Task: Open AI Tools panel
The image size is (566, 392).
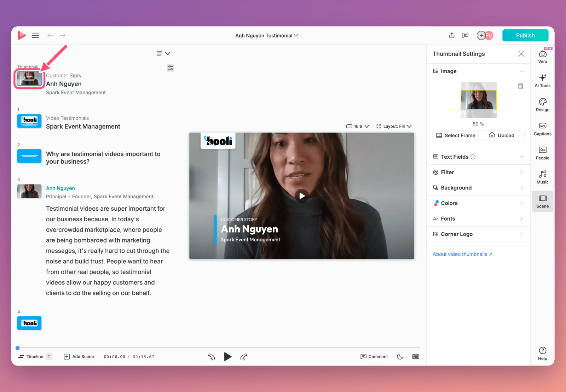Action: click(x=543, y=81)
